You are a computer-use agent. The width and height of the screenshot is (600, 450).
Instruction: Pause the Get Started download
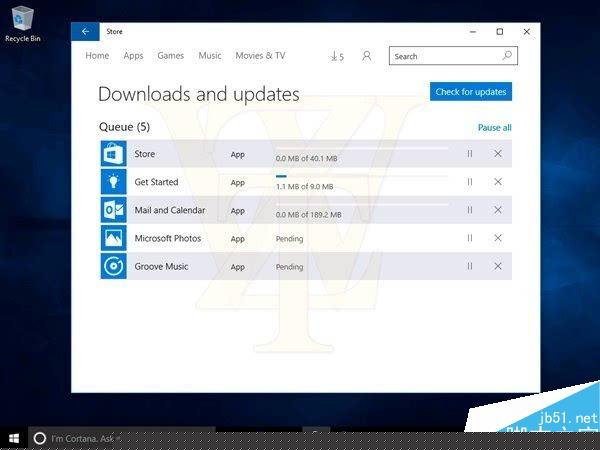coord(469,182)
